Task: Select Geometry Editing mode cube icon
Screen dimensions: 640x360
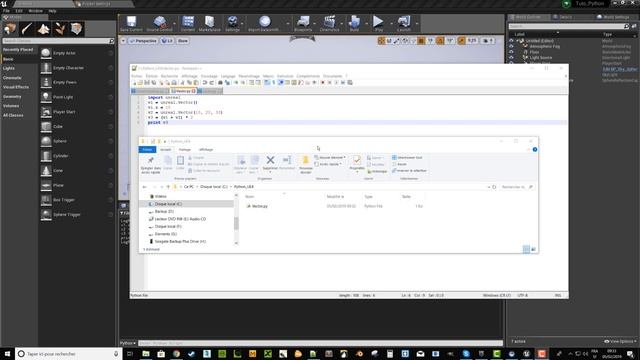Action: point(76,29)
